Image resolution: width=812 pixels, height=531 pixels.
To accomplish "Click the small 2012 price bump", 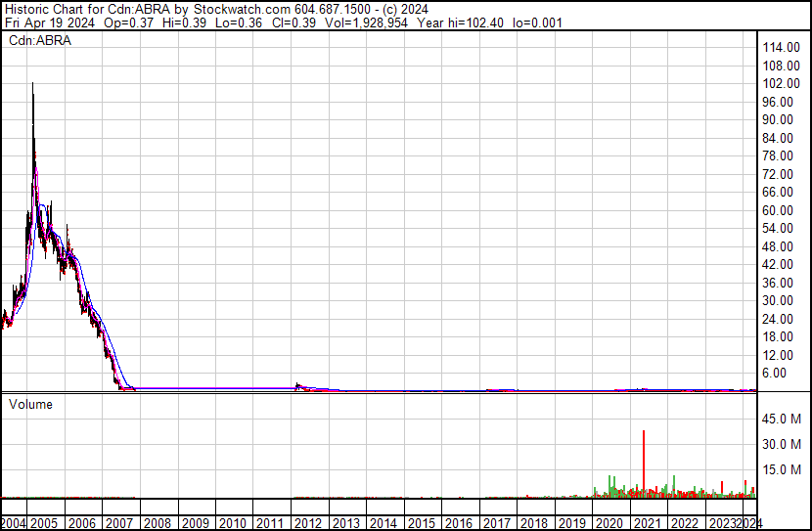I will point(298,385).
